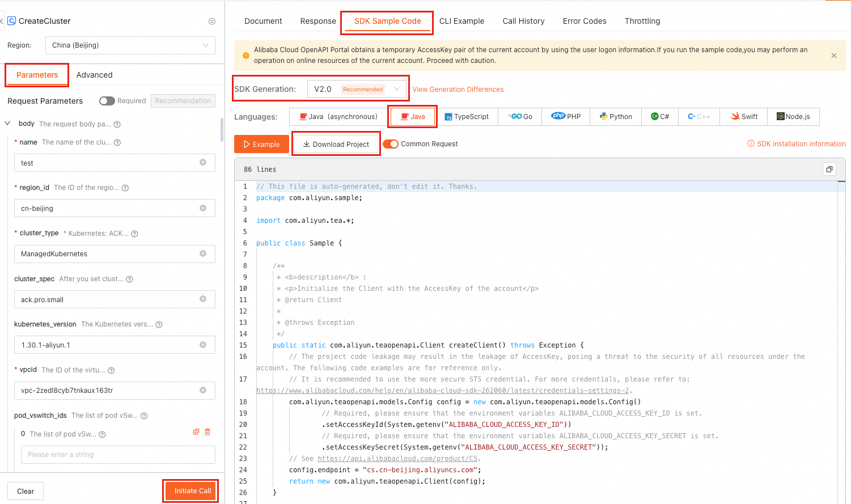This screenshot has height=504, width=851.
Task: Click the feedback face icon beside CreateCluster
Action: click(x=212, y=21)
